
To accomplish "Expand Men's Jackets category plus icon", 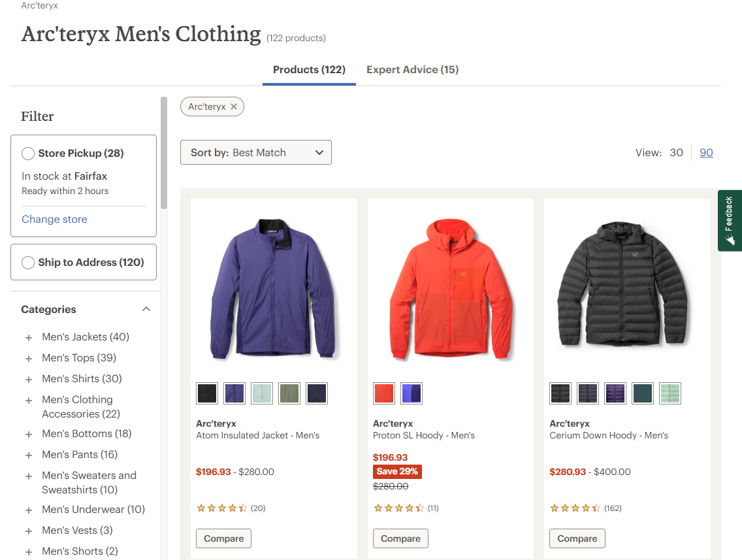I will (29, 338).
